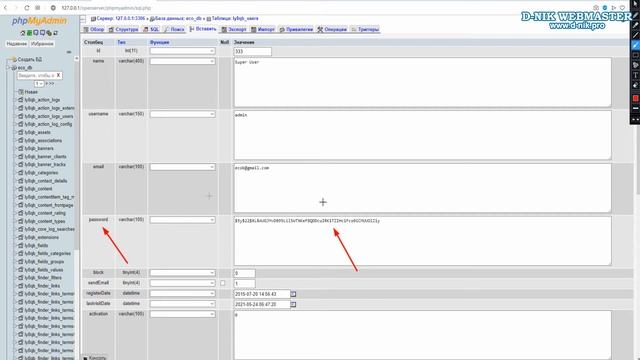Open the Привилегии tab
The height and width of the screenshot is (360, 640).
point(296,29)
